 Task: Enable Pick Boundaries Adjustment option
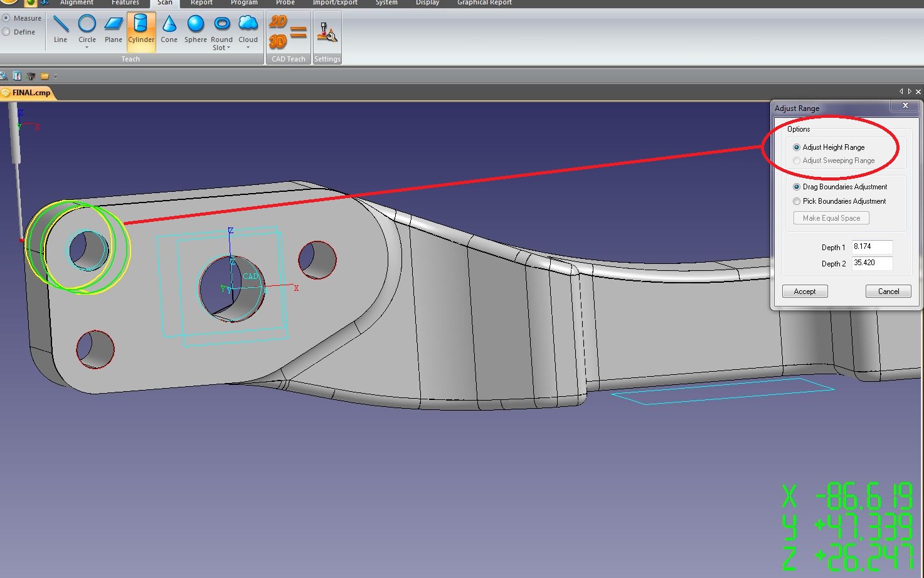coord(797,201)
